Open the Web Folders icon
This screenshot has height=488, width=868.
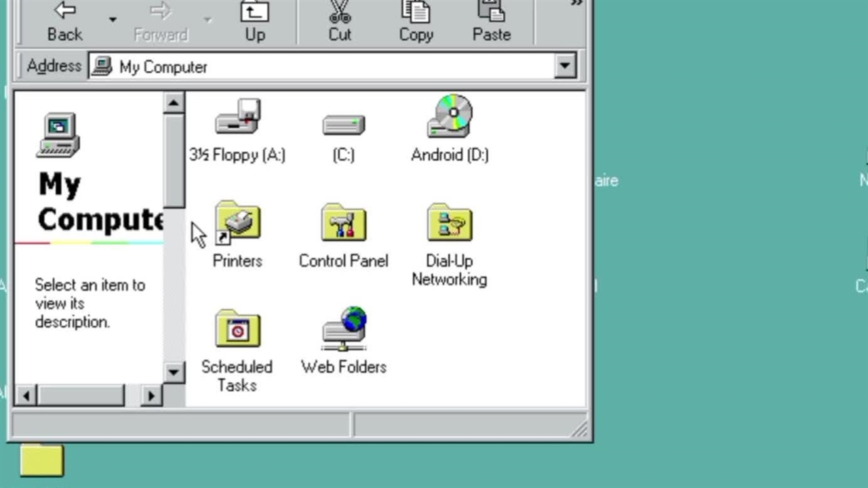[x=344, y=330]
